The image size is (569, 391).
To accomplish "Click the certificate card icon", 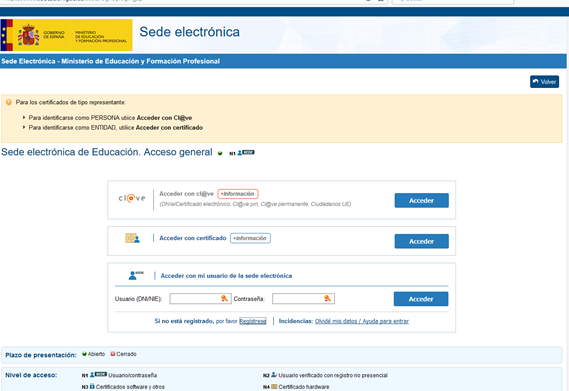I will point(132,239).
